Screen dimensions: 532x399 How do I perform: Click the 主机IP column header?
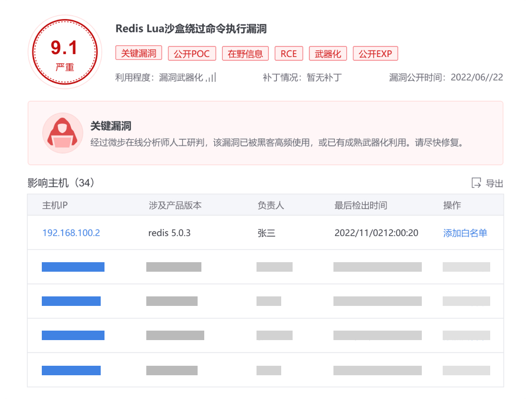tap(55, 205)
